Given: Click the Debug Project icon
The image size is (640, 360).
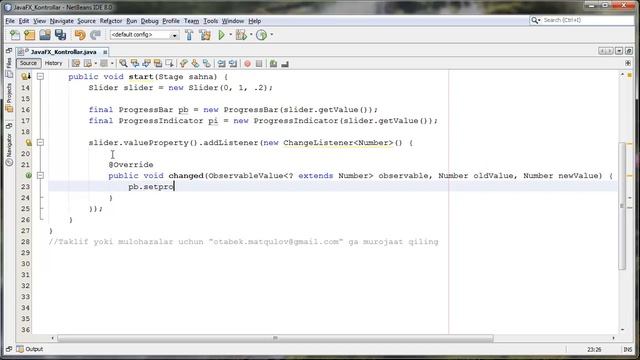Looking at the screenshot, I should 241,35.
